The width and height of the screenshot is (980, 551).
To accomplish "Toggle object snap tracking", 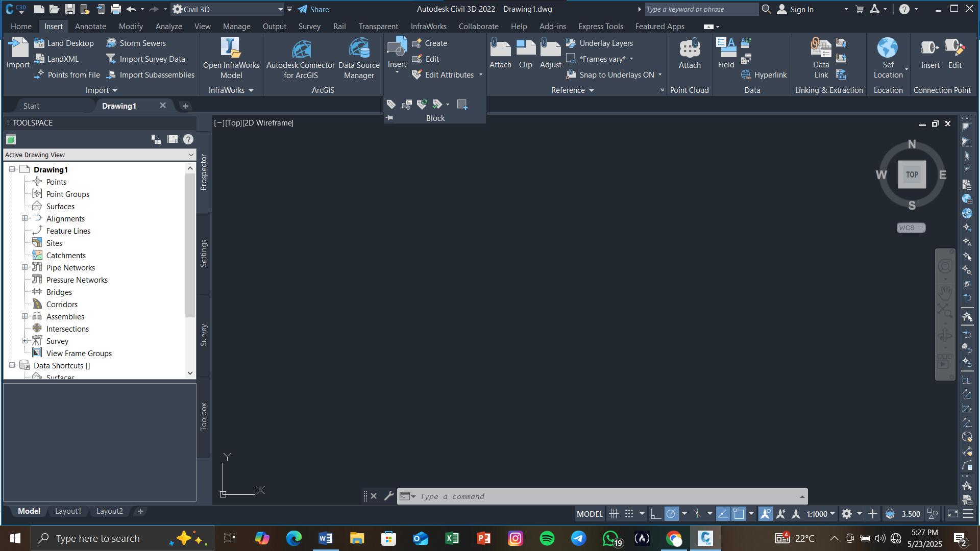I will click(x=723, y=514).
